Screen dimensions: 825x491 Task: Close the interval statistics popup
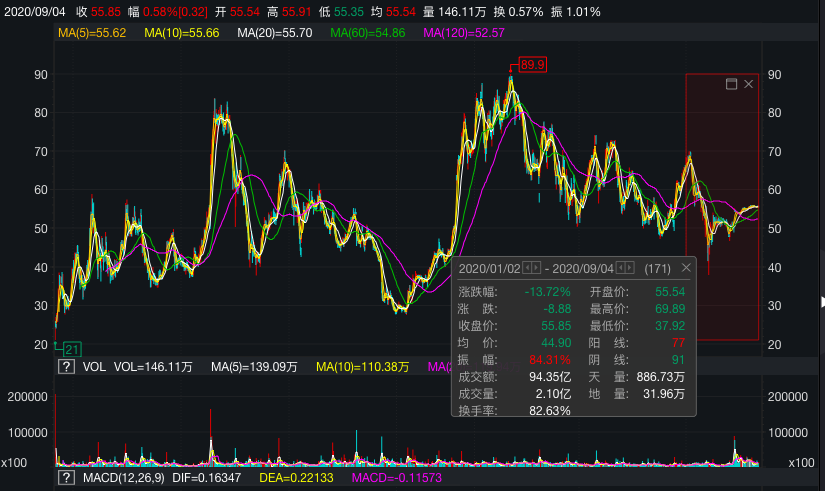tap(686, 268)
